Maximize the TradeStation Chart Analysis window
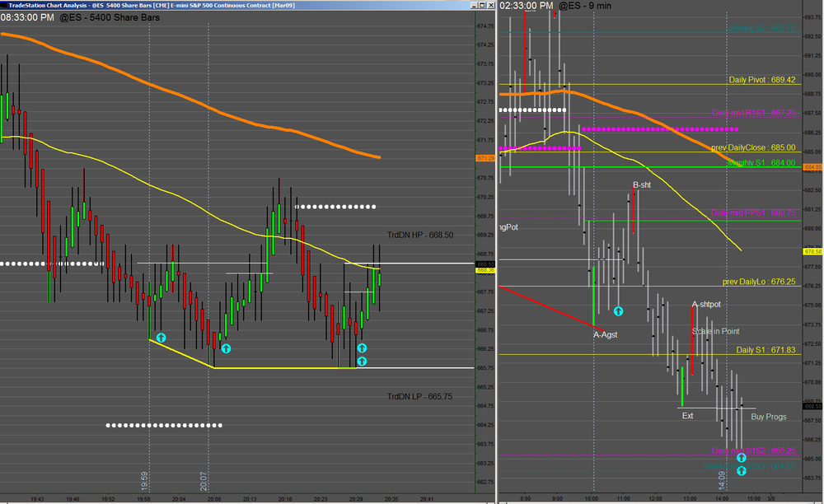 482,5
